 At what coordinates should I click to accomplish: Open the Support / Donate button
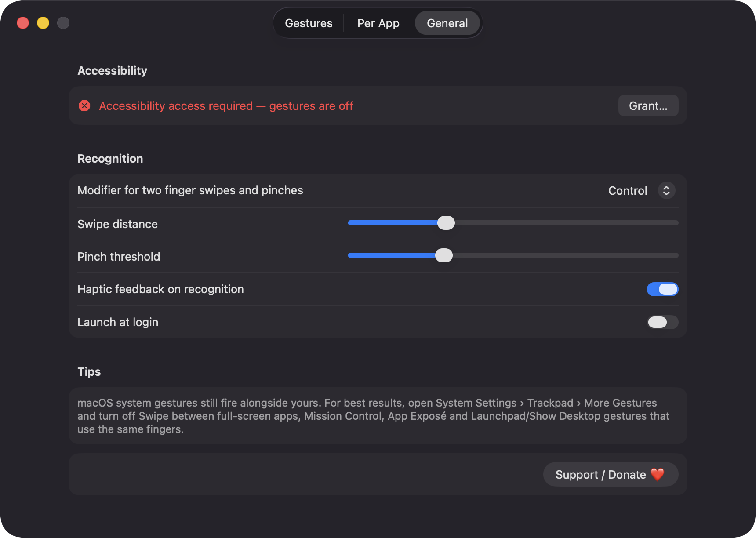click(x=611, y=475)
